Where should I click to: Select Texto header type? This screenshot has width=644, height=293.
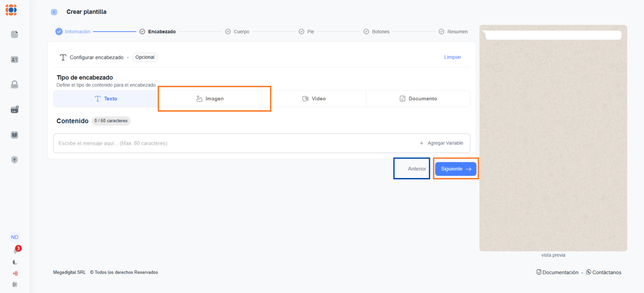coord(106,99)
